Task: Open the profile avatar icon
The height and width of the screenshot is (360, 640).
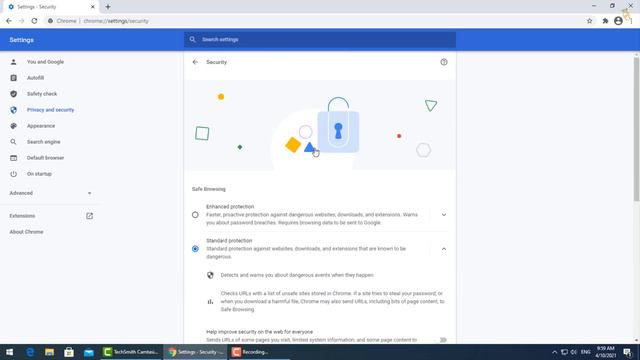Action: (x=618, y=21)
